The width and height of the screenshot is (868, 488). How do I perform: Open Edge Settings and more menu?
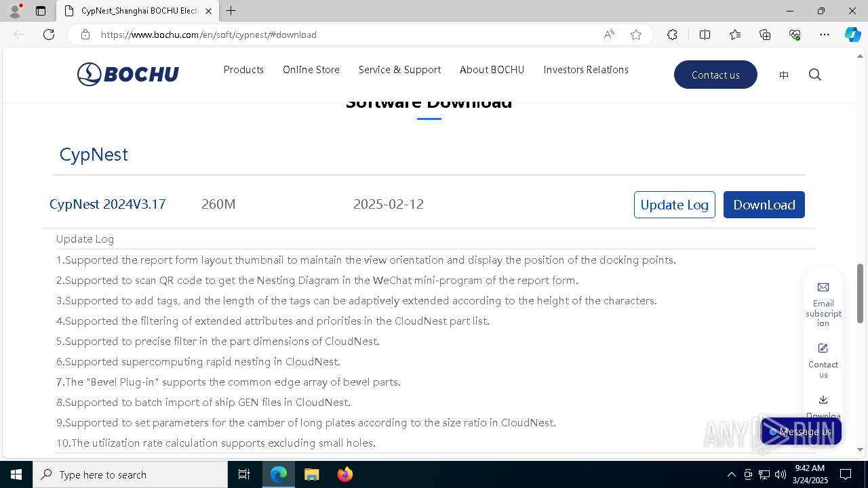(x=825, y=35)
